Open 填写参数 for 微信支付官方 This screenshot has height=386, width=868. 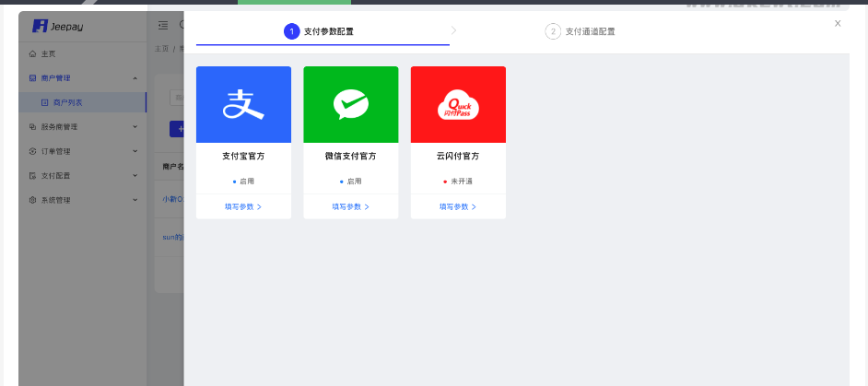[x=350, y=206]
